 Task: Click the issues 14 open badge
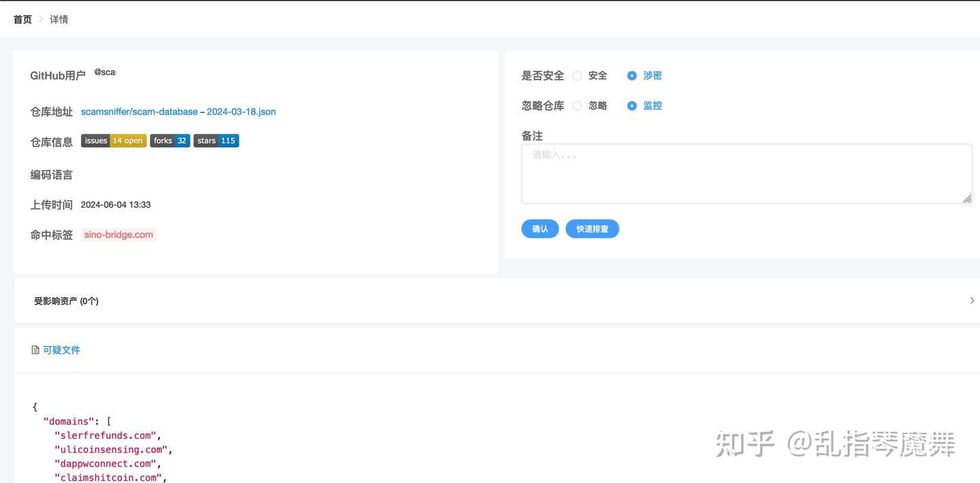pyautogui.click(x=113, y=141)
